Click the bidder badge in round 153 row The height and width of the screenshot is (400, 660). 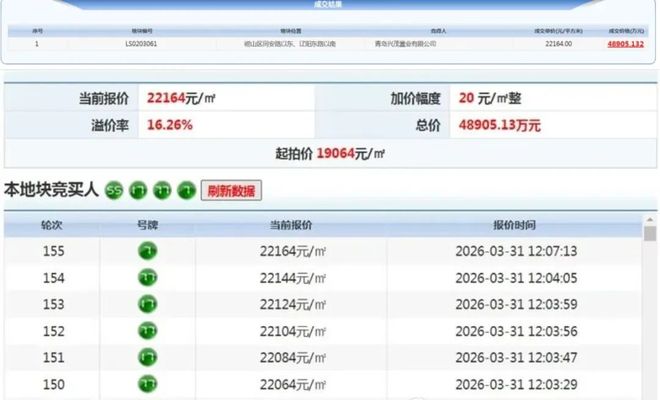tap(147, 304)
